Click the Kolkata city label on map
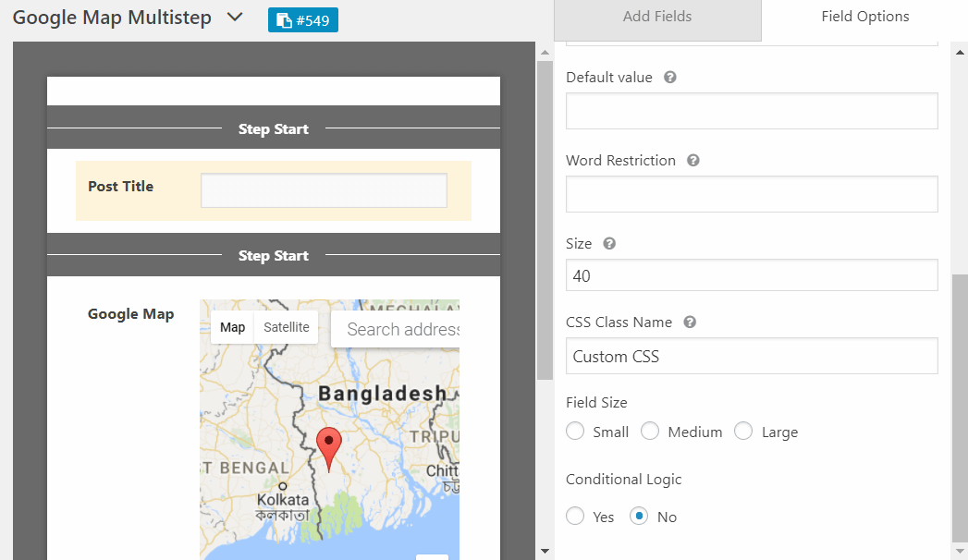Viewport: 968px width, 560px height. tap(283, 500)
